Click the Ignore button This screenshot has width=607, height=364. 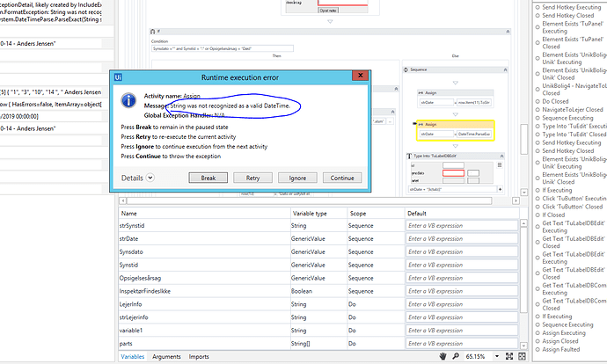pyautogui.click(x=297, y=178)
